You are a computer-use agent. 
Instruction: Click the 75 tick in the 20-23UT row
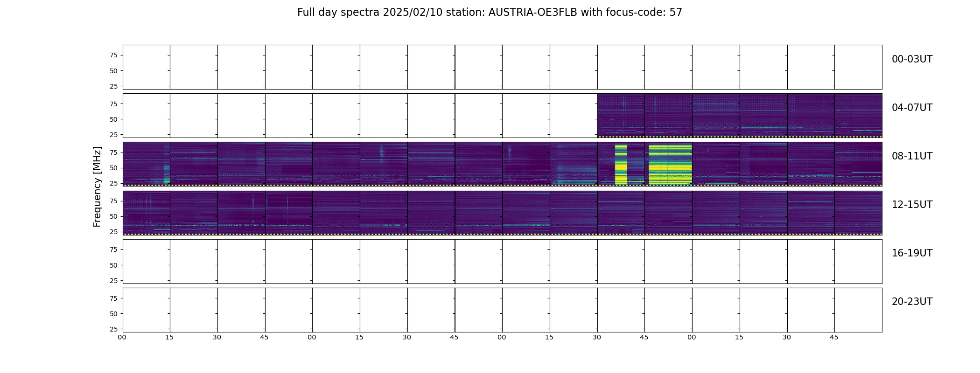tap(113, 298)
